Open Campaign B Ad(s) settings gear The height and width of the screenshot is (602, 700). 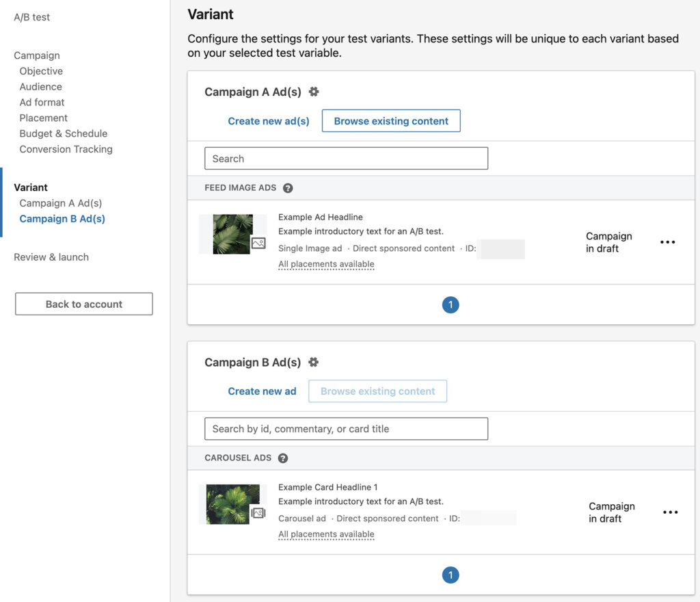coord(314,362)
